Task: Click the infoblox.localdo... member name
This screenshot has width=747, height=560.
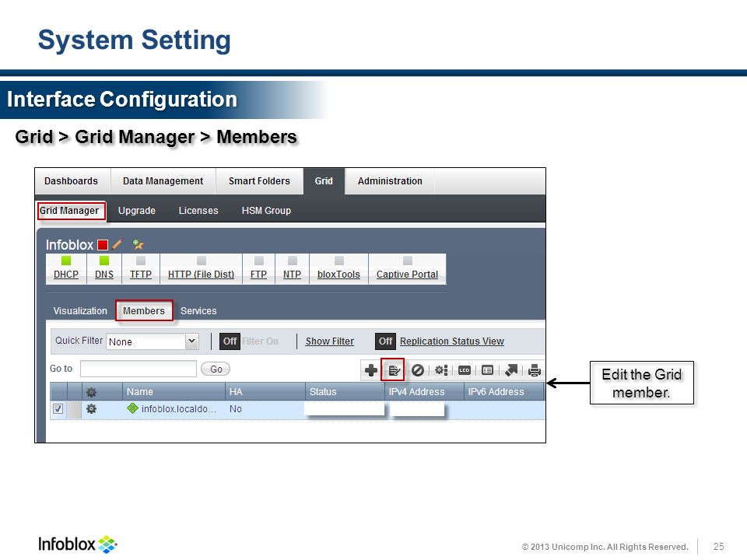Action: [x=179, y=409]
